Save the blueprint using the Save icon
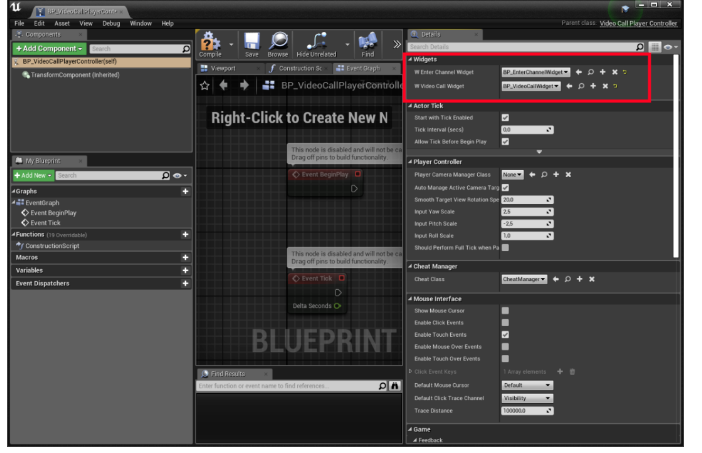 (x=252, y=44)
